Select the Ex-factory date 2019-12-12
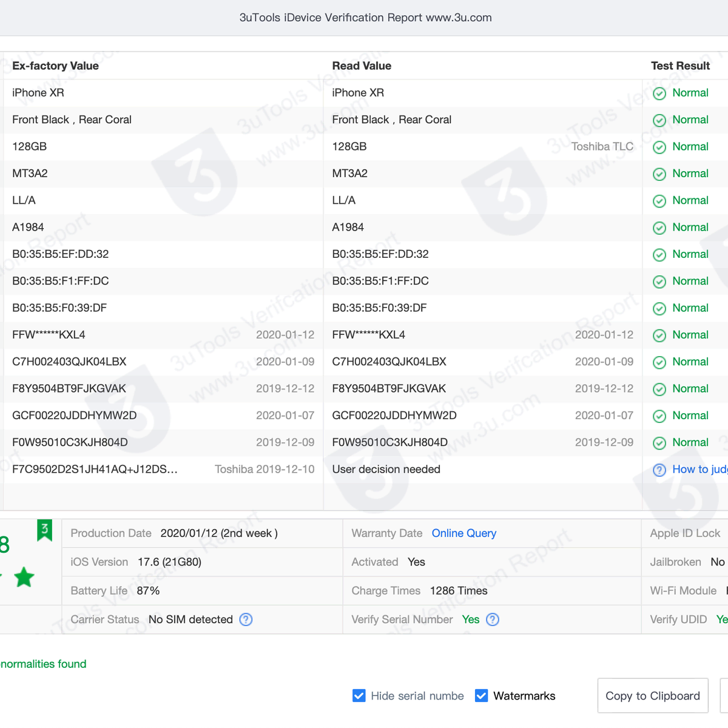728x728 pixels. click(285, 388)
